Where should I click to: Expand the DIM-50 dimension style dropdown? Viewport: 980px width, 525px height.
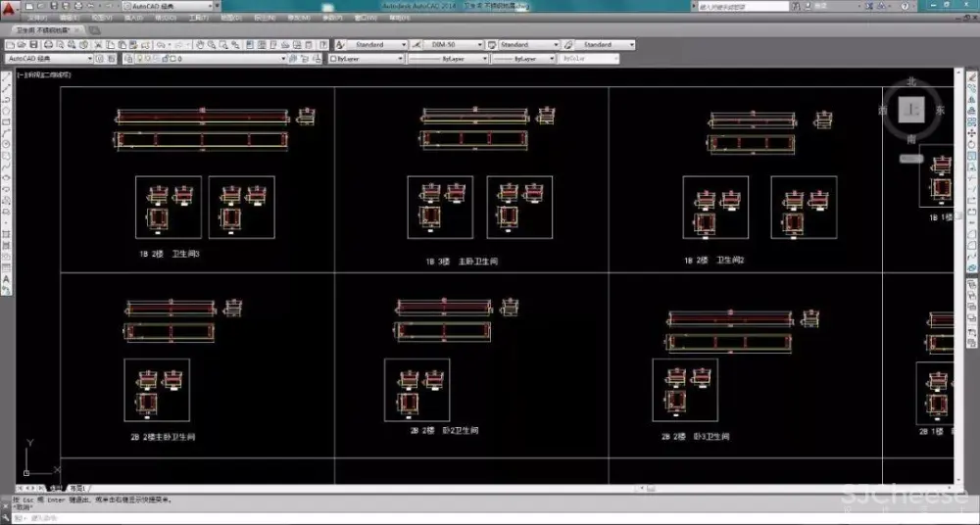click(x=480, y=45)
